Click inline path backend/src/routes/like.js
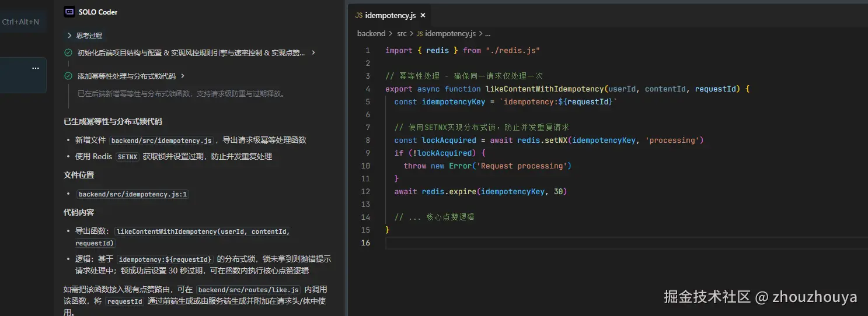Screen dimensions: 868x316 [249, 290]
